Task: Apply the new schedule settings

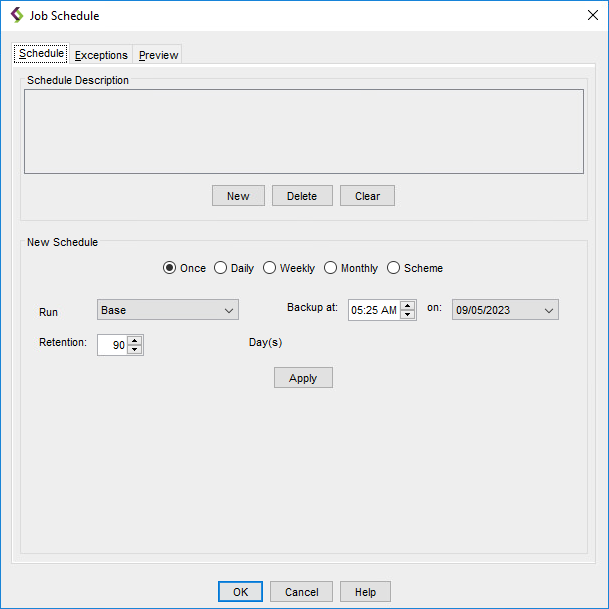Action: [x=303, y=378]
